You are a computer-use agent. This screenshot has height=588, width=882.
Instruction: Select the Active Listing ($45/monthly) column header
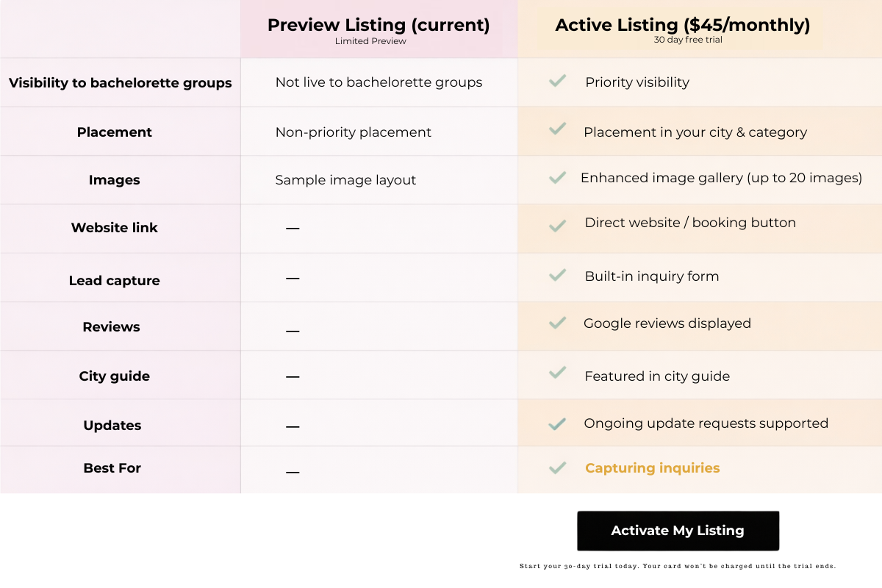click(683, 25)
